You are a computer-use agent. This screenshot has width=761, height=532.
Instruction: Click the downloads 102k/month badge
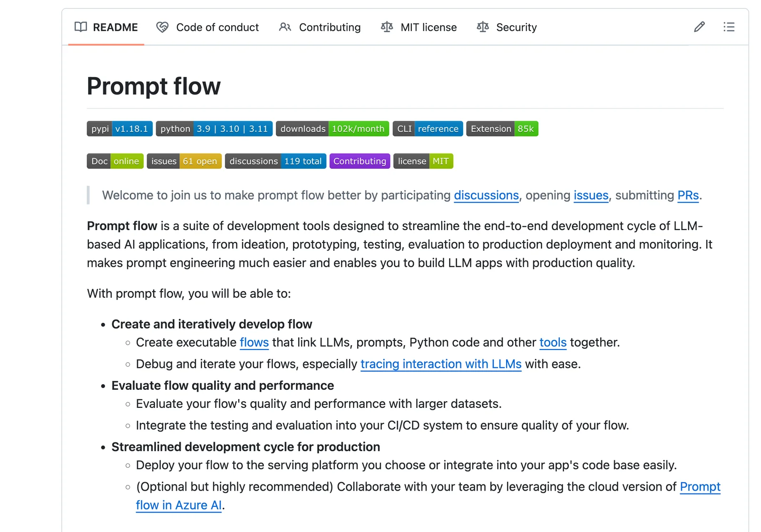click(x=332, y=129)
